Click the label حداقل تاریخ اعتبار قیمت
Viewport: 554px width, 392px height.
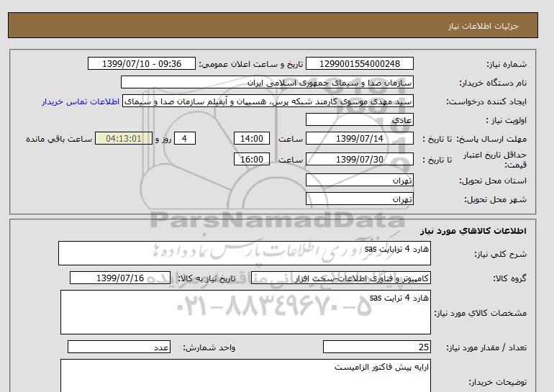pos(495,160)
